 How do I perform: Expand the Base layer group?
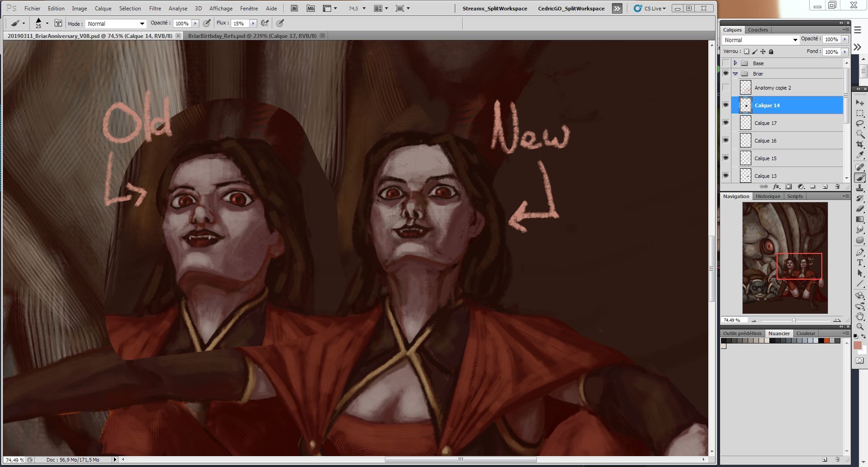tap(735, 63)
